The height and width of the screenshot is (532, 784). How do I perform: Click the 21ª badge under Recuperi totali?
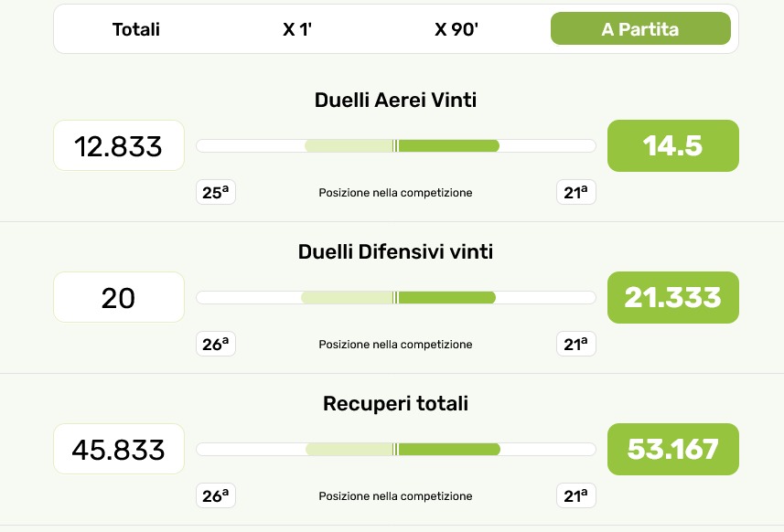(x=576, y=496)
